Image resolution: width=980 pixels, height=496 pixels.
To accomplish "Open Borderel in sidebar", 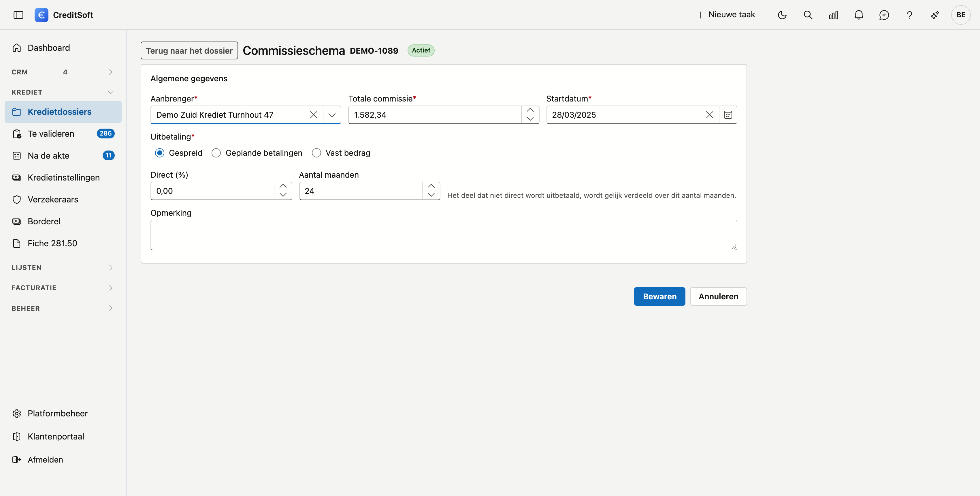I will (63, 221).
